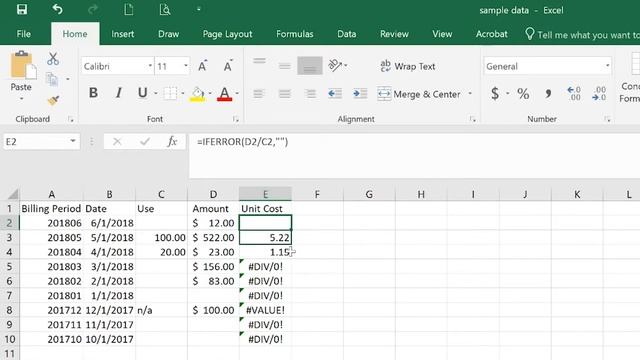640x360 pixels.
Task: Center text horizontally
Action: pyautogui.click(x=284, y=94)
